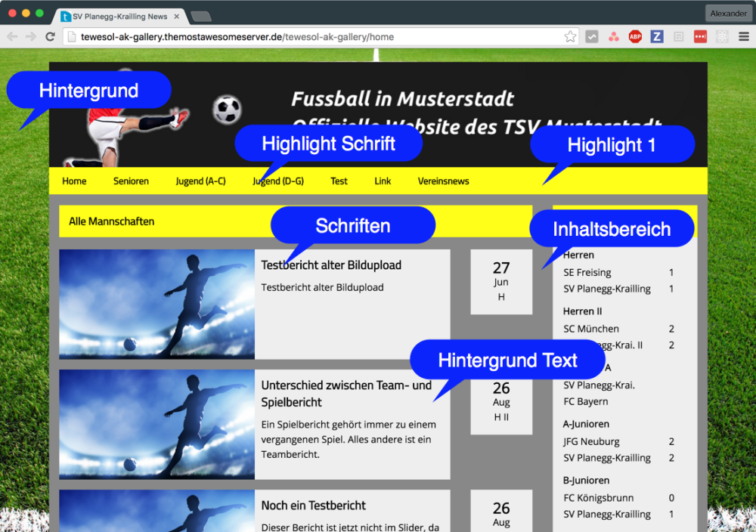Reload the page with refresh icon

[50, 36]
